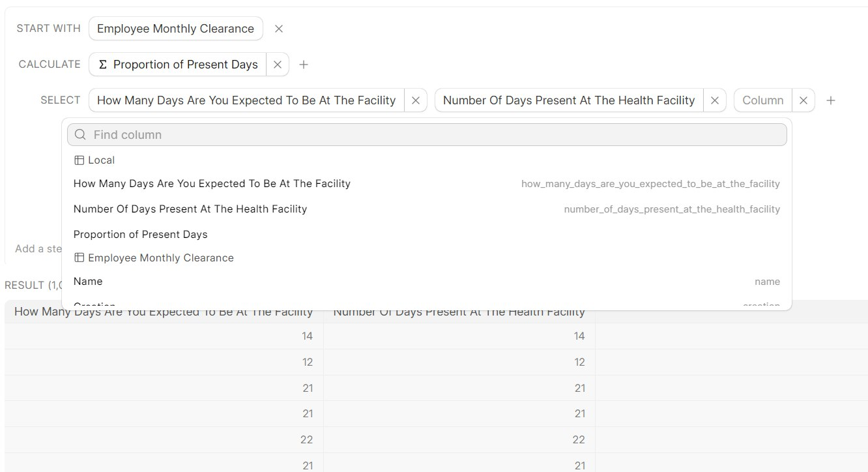Remove the Employee Monthly Clearance start table

[279, 29]
